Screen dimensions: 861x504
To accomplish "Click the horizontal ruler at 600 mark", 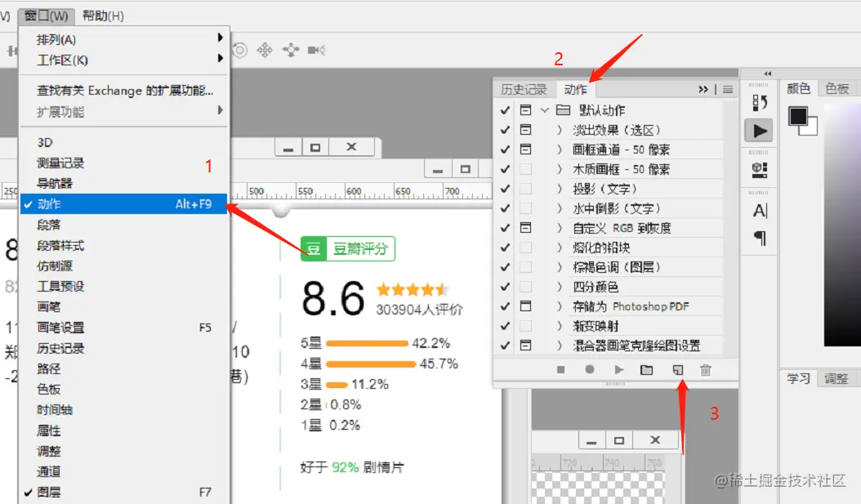I will tap(354, 192).
